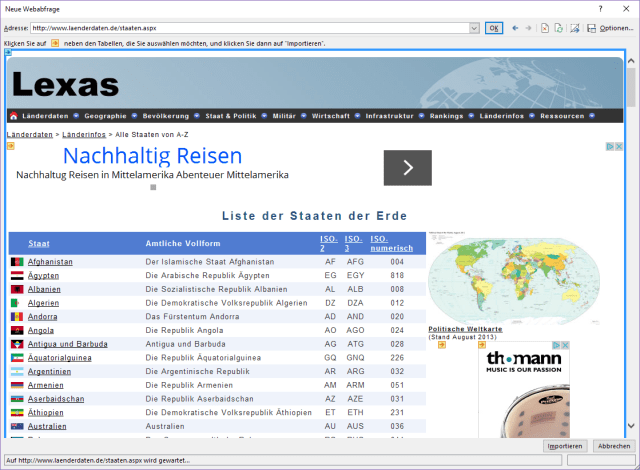Screen dimensions: 640x470
Task: Click the Antigua und Barbuda flag image
Action: [x=17, y=344]
